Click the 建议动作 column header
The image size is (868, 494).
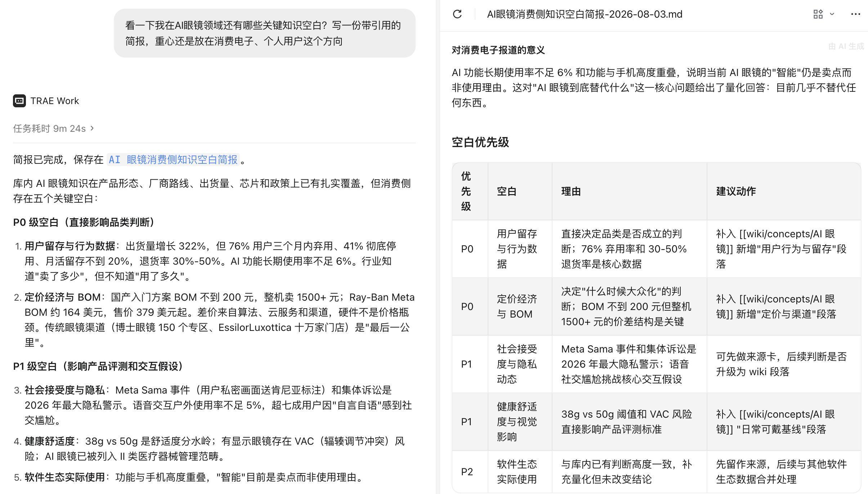tap(784, 191)
